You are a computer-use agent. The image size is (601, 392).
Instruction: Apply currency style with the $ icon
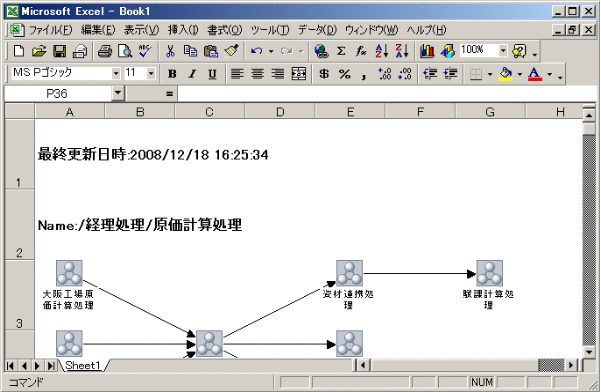324,74
